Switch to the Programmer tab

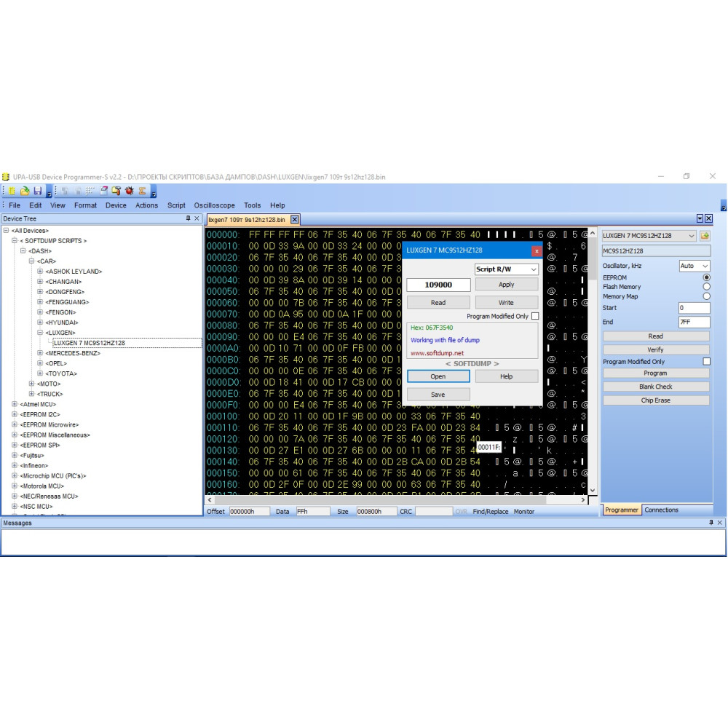[621, 510]
